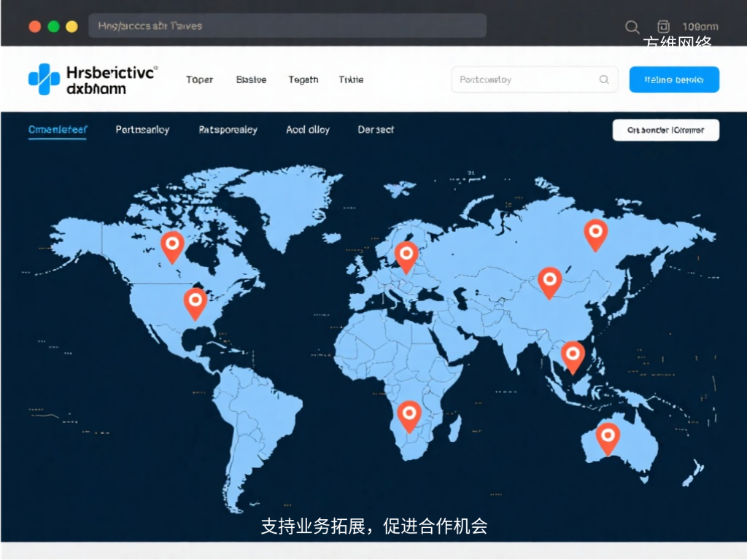
Task: Click the map pin over southern Africa
Action: pos(409,414)
